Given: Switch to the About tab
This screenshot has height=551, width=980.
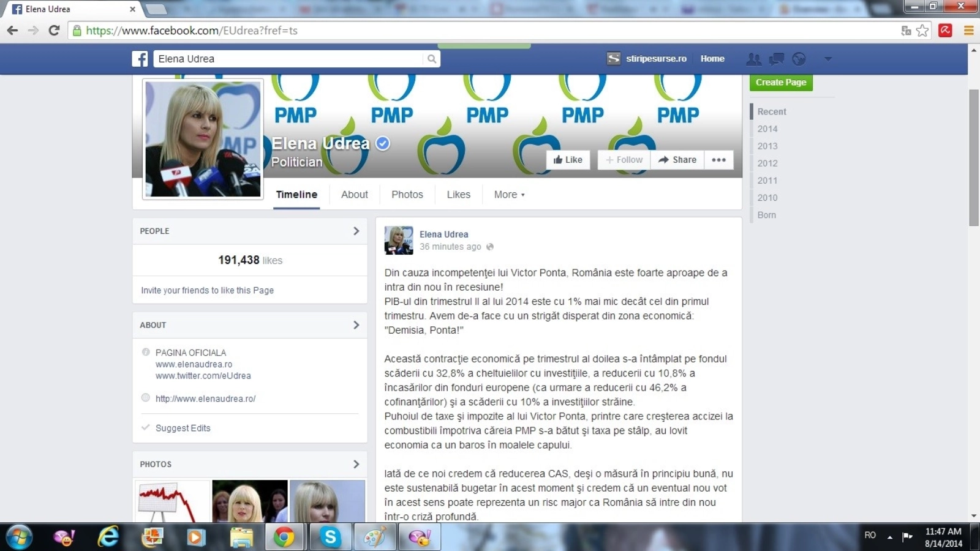Looking at the screenshot, I should click(x=354, y=195).
